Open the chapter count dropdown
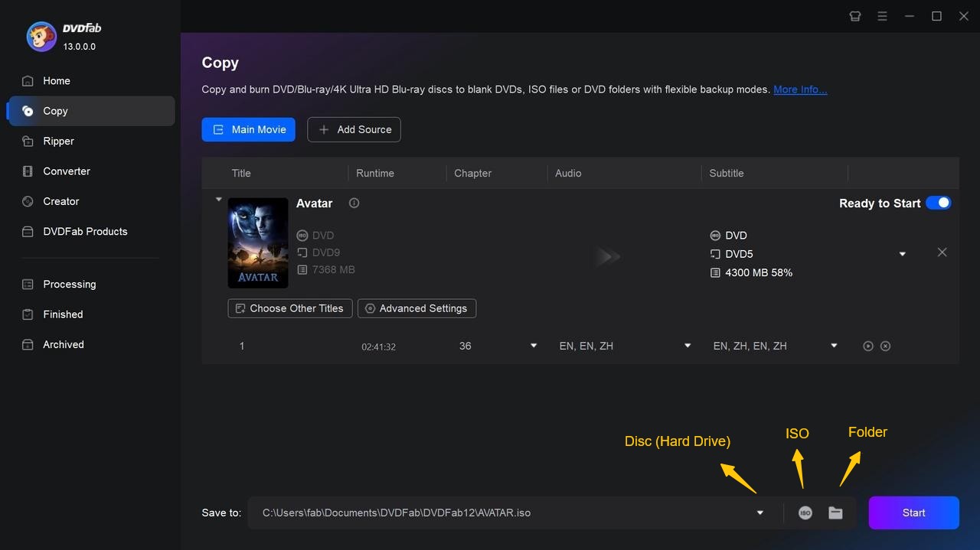 533,346
